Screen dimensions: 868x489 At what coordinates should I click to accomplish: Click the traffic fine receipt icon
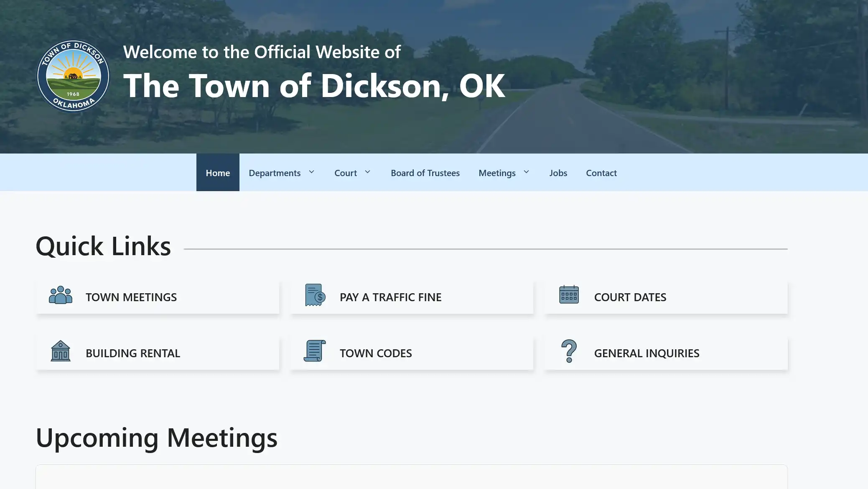[315, 295]
